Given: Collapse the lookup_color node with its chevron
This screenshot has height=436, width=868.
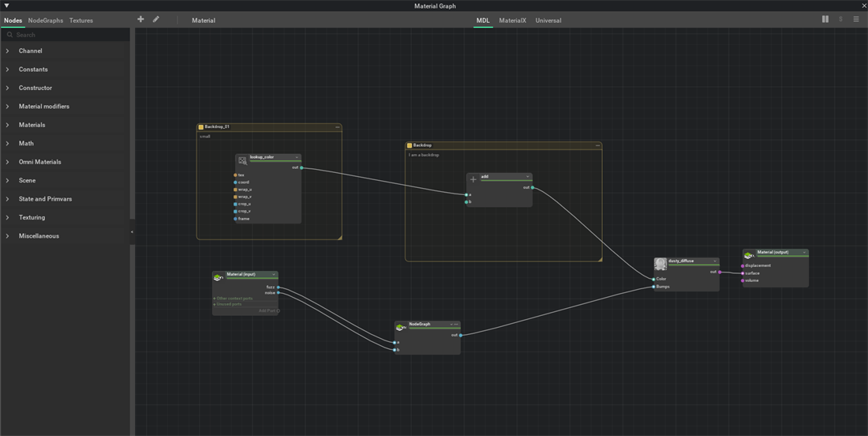Looking at the screenshot, I should point(297,157).
